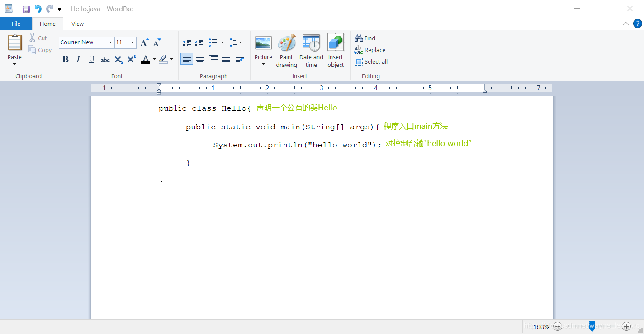The width and height of the screenshot is (644, 334).
Task: Apply the current text color
Action: tap(145, 60)
